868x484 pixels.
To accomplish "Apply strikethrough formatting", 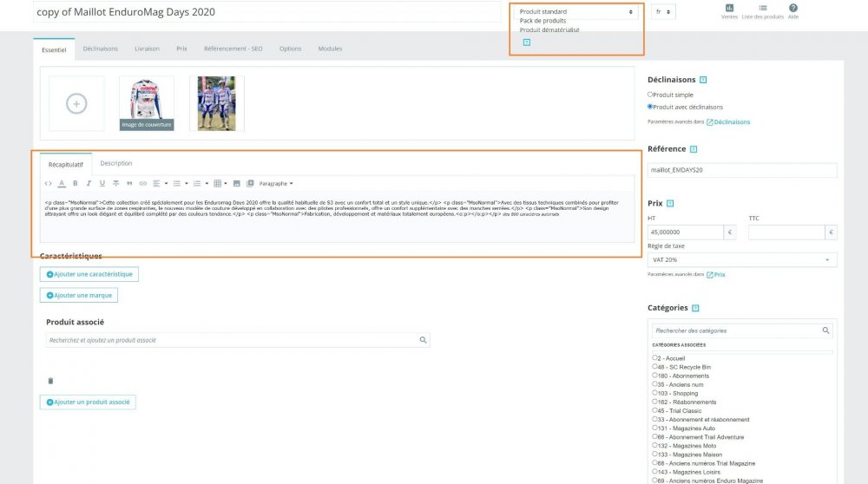I will pyautogui.click(x=115, y=184).
